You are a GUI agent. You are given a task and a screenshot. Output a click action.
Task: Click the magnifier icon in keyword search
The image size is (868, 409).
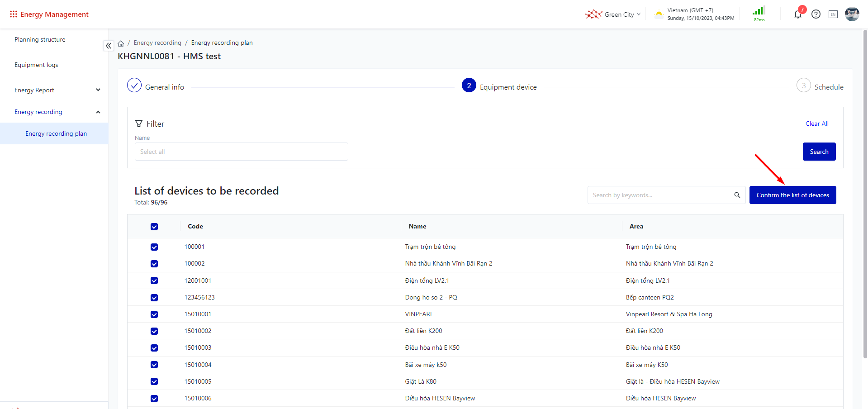tap(737, 195)
